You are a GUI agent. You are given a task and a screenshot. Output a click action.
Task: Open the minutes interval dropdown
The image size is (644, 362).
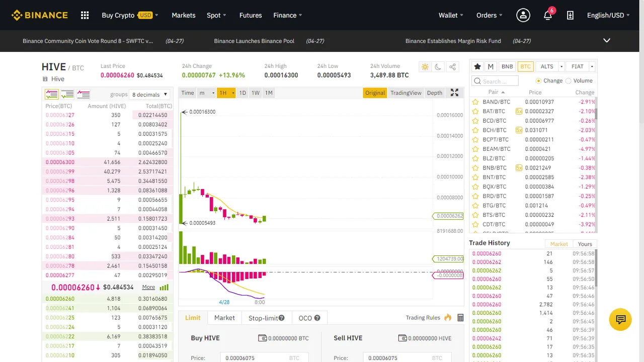point(206,93)
